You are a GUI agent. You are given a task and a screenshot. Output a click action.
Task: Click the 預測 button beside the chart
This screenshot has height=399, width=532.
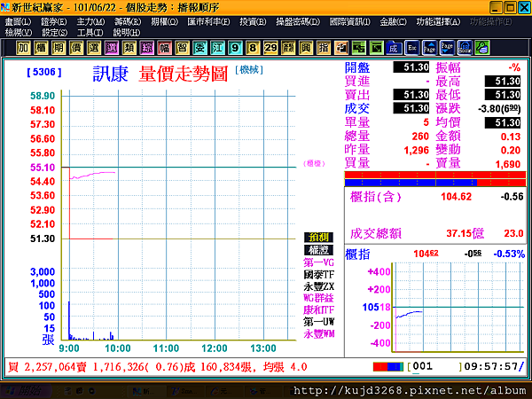[x=317, y=237]
